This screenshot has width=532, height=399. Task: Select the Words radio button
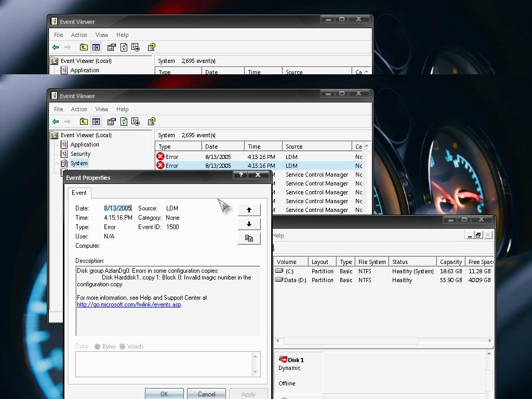click(x=122, y=347)
